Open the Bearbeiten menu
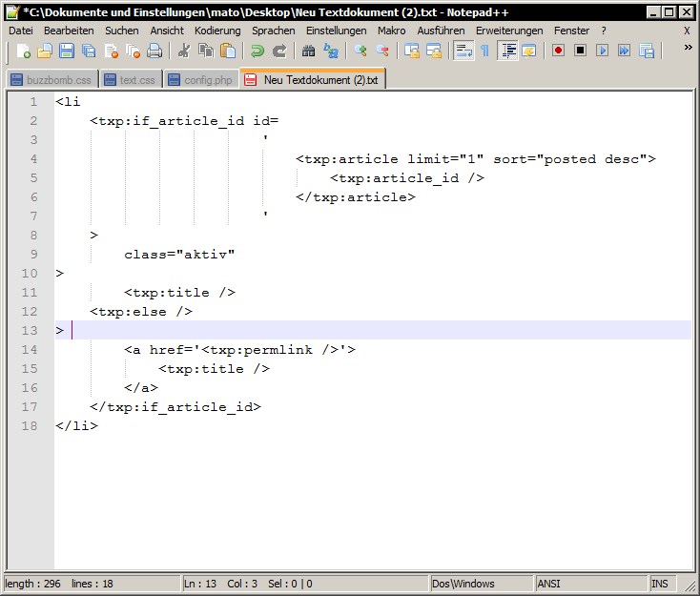Screen dimensions: 700x596 pos(69,31)
